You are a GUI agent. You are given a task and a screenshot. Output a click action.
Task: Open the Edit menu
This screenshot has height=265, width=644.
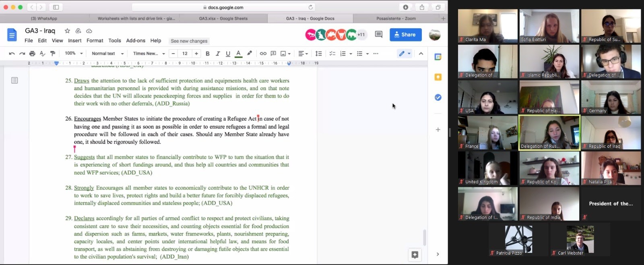coord(42,41)
